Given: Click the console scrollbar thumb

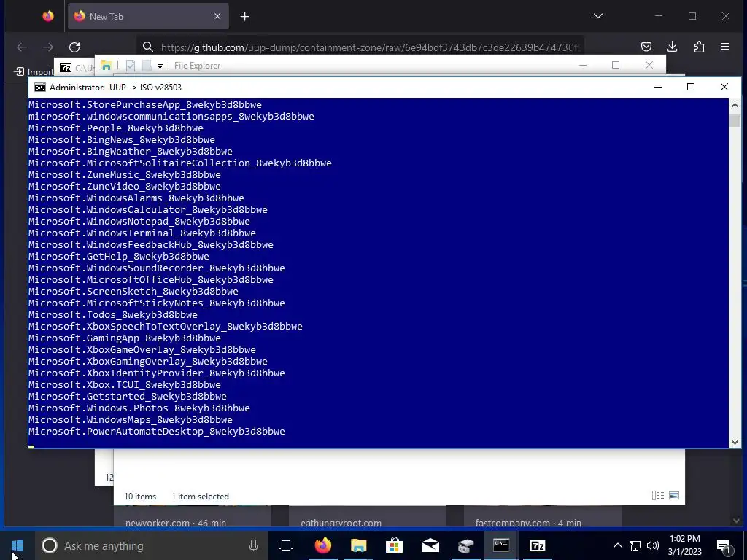Looking at the screenshot, I should pos(735,120).
